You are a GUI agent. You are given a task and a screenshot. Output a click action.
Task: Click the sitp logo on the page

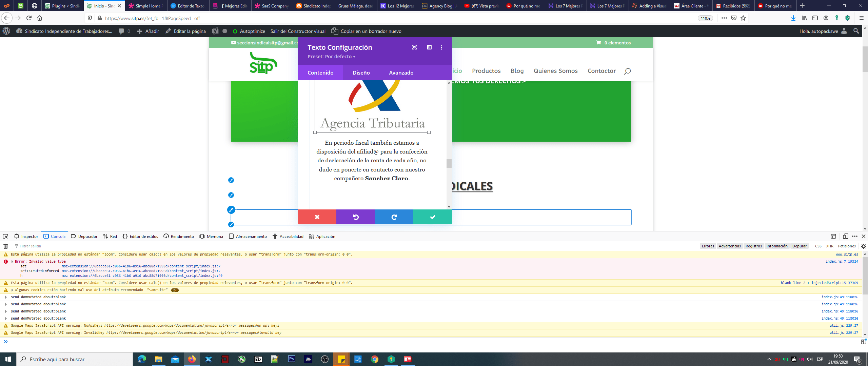tap(263, 63)
